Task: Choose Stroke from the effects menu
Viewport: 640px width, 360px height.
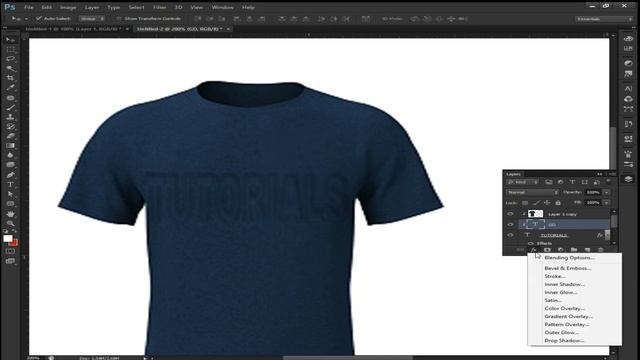Action: [555, 276]
